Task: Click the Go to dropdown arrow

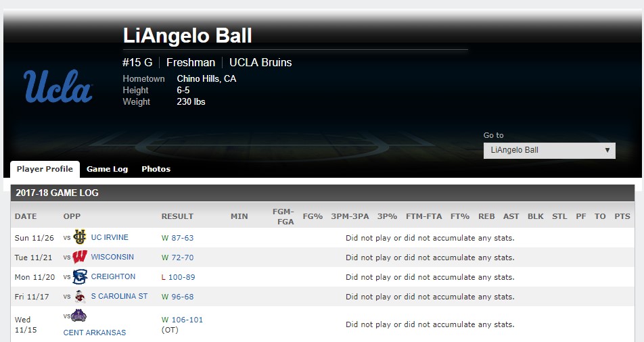Action: (x=607, y=150)
